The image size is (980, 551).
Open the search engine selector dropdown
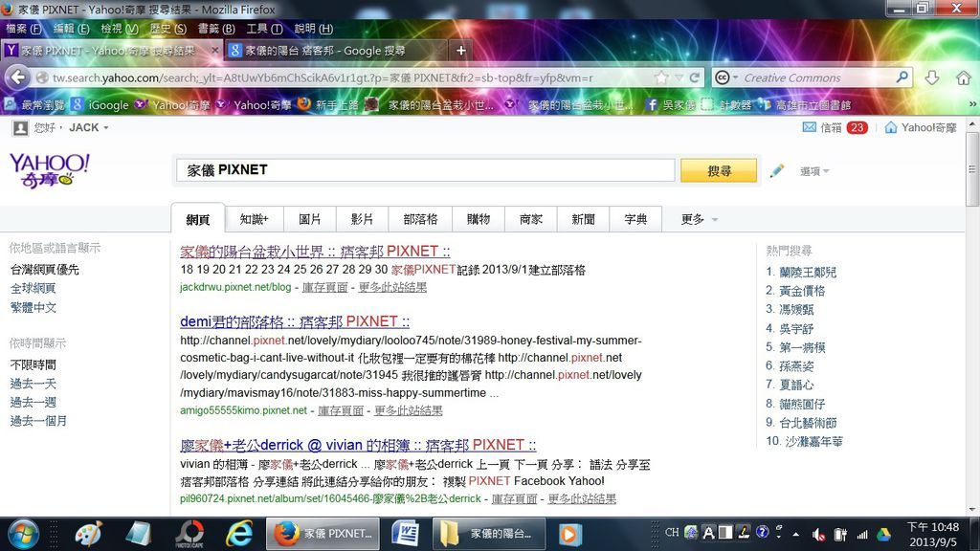pyautogui.click(x=727, y=77)
